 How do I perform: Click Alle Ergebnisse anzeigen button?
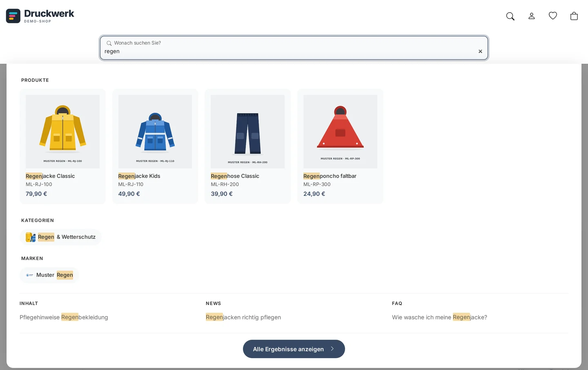point(294,349)
